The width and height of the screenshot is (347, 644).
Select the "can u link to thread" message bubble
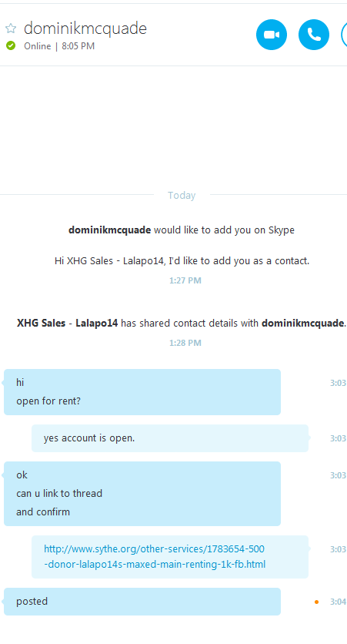click(x=142, y=494)
